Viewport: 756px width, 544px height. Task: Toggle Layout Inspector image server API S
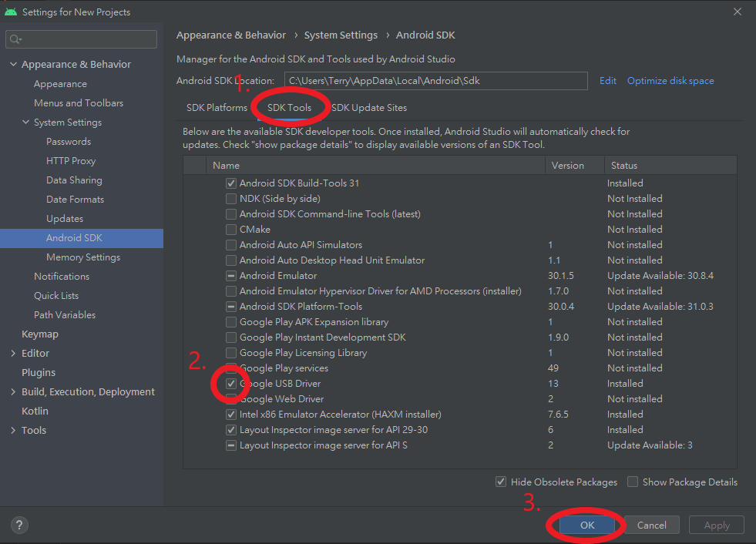(x=231, y=445)
